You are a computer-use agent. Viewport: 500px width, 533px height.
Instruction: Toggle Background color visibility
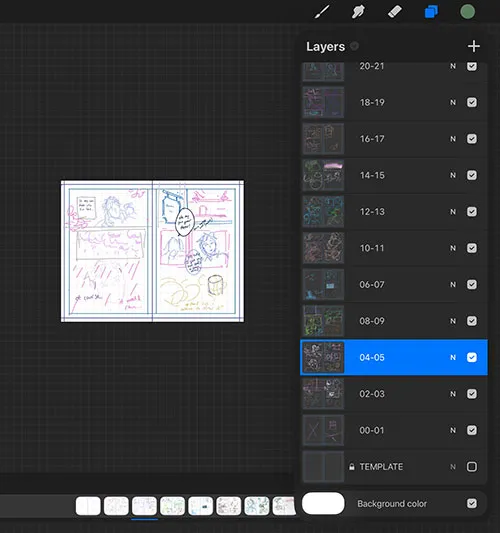tap(472, 503)
